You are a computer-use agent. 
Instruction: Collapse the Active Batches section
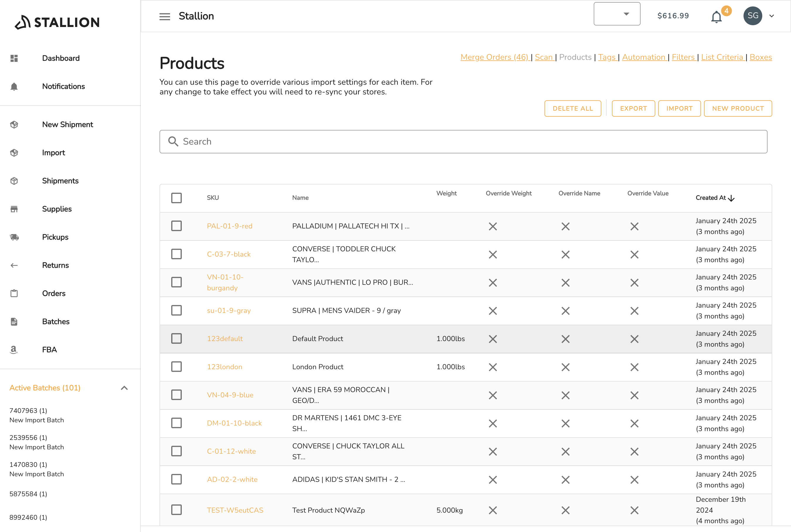[124, 388]
